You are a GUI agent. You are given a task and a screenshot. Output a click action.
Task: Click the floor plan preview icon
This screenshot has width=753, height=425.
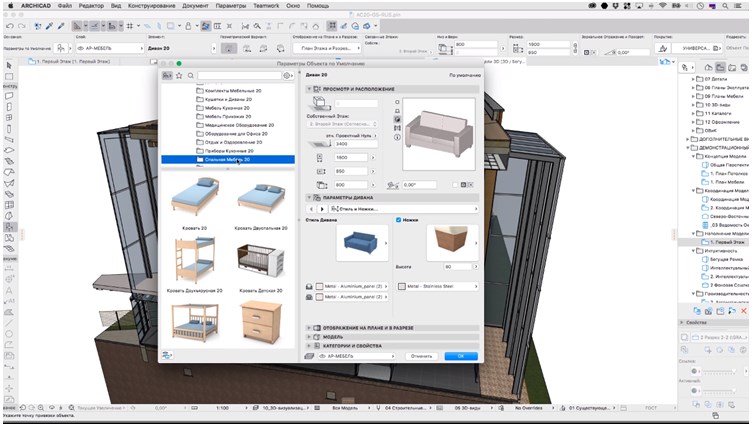(x=397, y=102)
